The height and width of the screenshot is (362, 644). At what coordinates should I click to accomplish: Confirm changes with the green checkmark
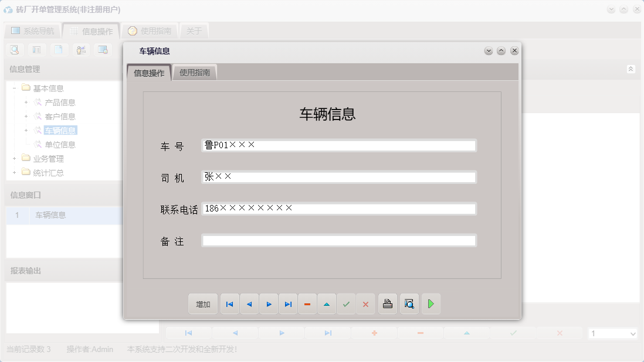[346, 304]
